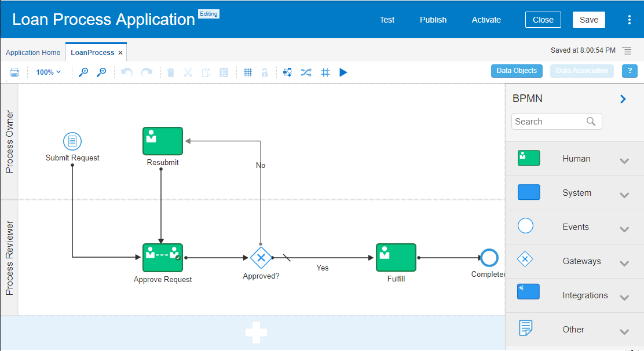Click the Cut scissors icon
Image resolution: width=644 pixels, height=351 pixels.
click(188, 72)
